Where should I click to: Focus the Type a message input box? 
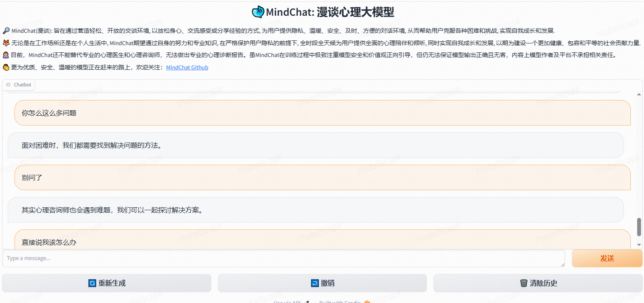pos(284,258)
